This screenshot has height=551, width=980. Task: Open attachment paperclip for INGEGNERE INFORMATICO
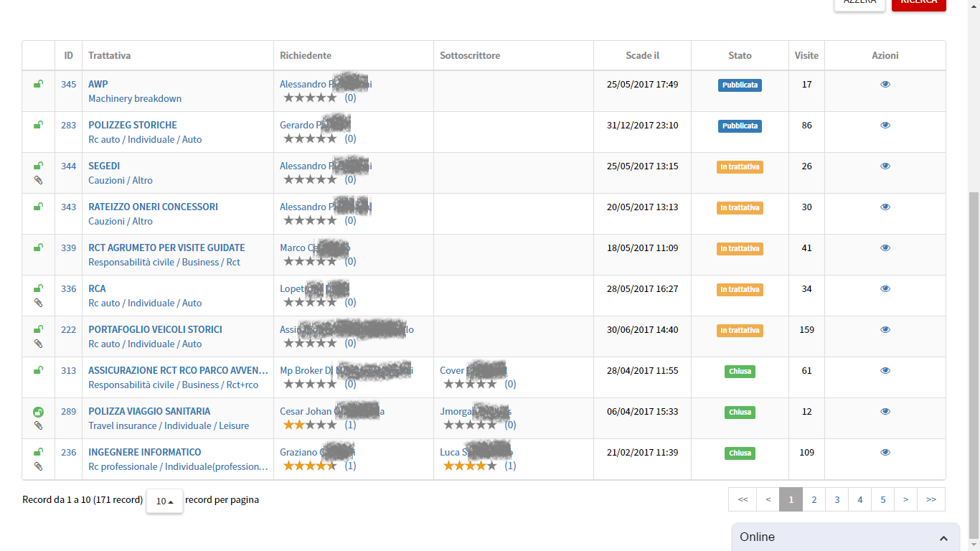(39, 466)
